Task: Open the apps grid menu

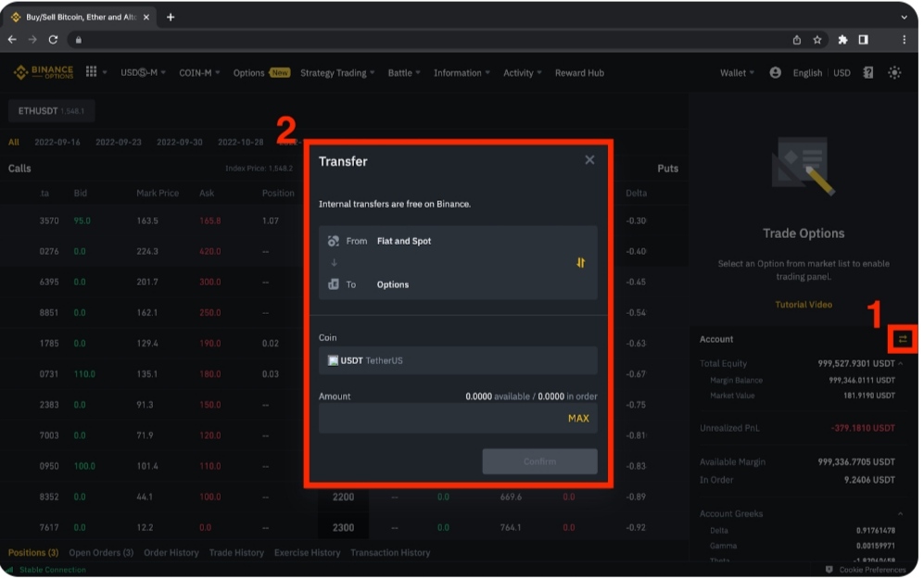Action: coord(92,72)
